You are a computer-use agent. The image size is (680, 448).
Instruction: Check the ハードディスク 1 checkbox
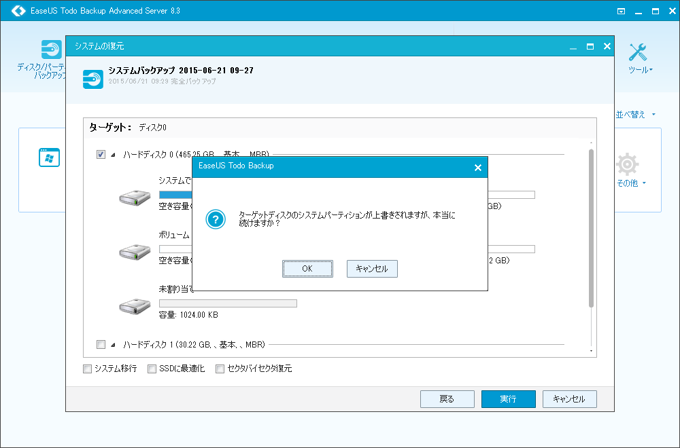[x=101, y=344]
